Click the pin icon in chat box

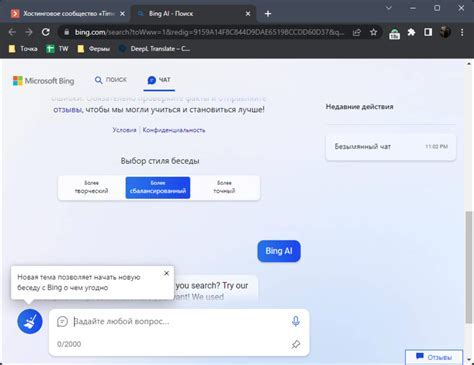296,344
